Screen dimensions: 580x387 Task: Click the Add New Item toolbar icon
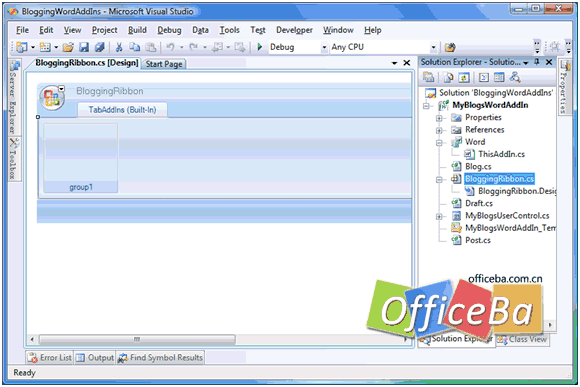[45, 47]
